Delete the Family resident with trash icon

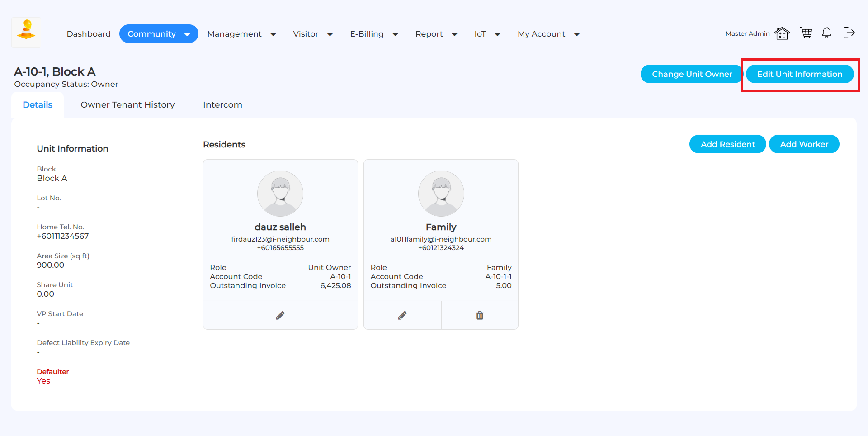(480, 315)
